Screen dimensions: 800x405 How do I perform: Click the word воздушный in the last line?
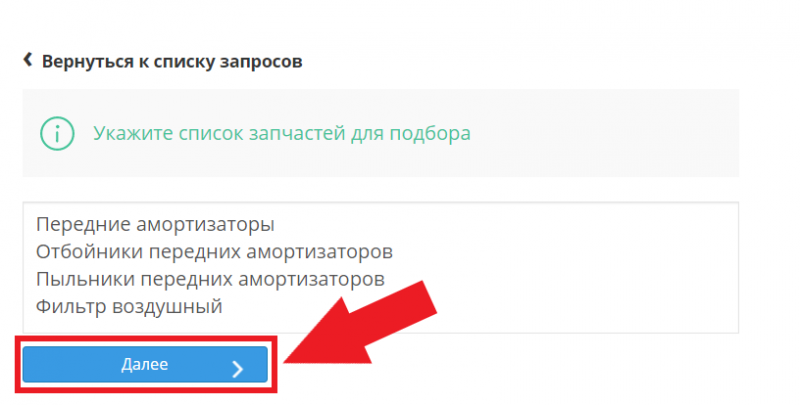coord(167,307)
